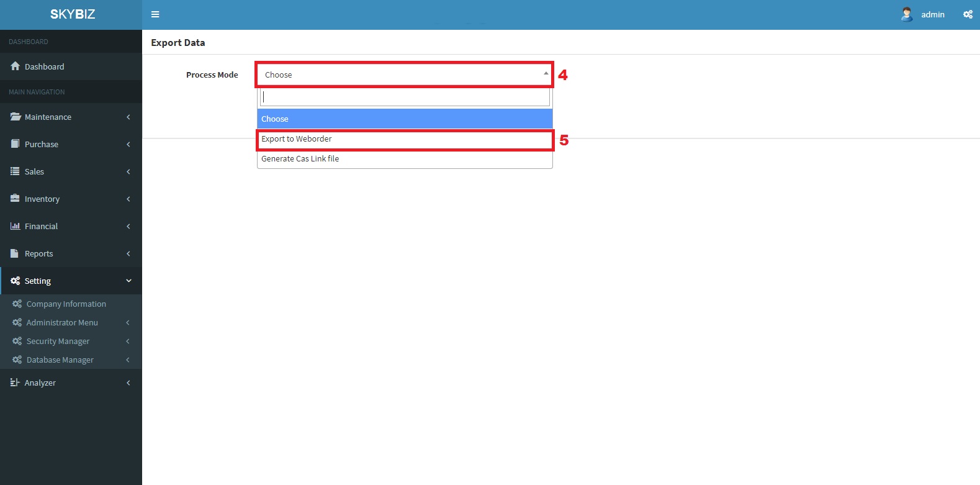980x485 pixels.
Task: Click the Financial bar chart icon
Action: pyautogui.click(x=16, y=226)
